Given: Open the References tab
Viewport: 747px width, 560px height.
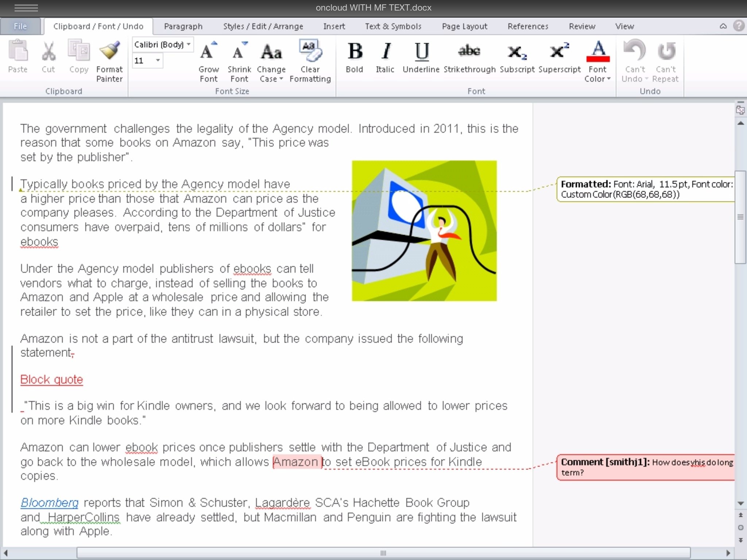Looking at the screenshot, I should 528,26.
